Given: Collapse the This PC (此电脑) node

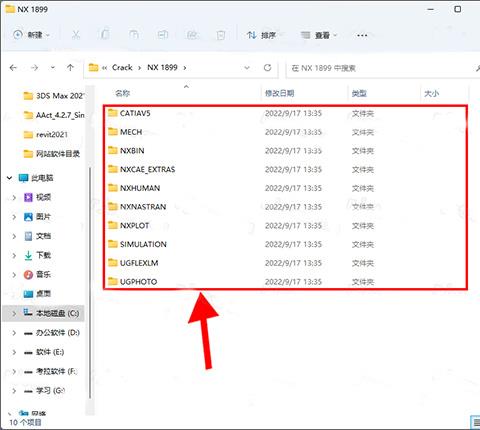Looking at the screenshot, I should click(9, 178).
